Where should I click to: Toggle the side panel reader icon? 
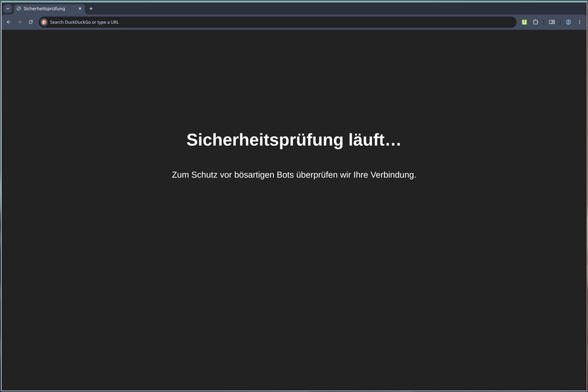552,22
